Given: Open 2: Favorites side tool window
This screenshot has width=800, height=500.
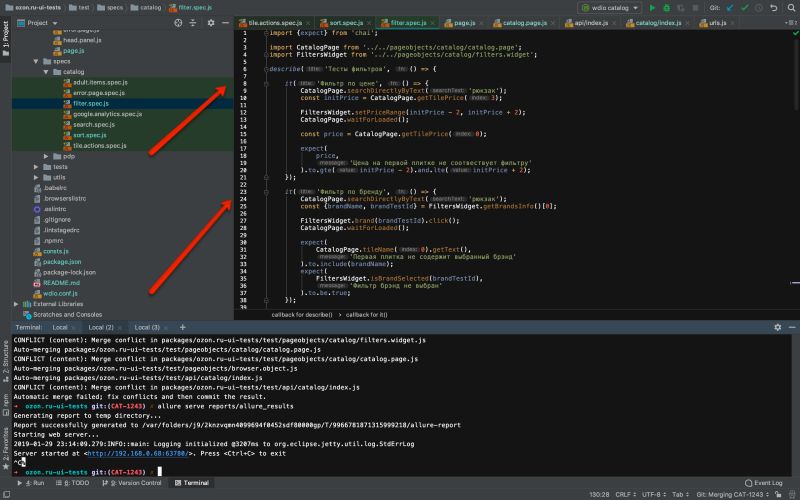Looking at the screenshot, I should 6,448.
